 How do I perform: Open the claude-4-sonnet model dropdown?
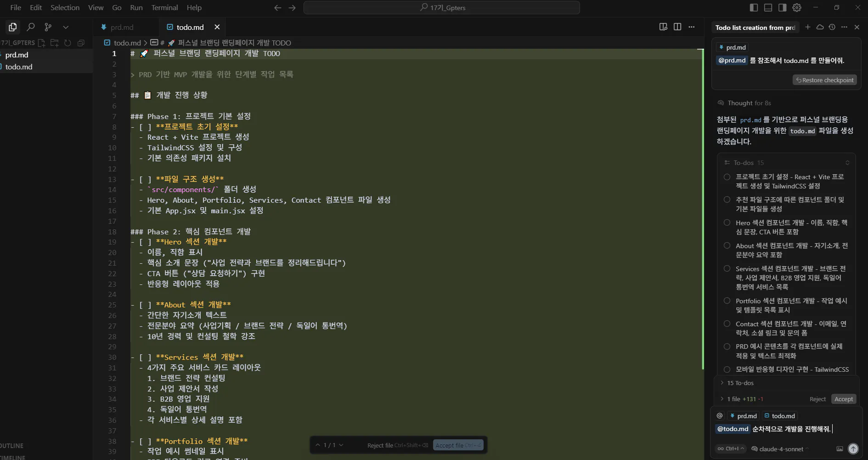point(780,449)
